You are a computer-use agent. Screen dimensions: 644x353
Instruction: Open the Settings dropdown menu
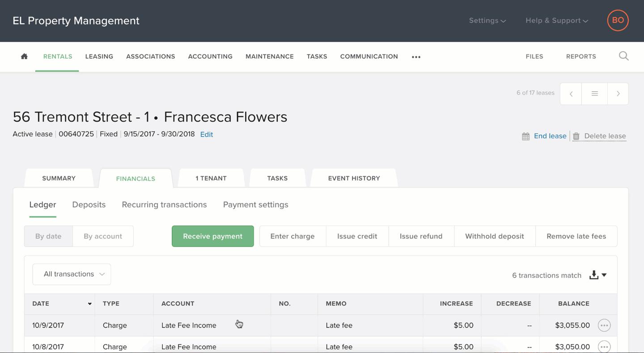coord(487,21)
